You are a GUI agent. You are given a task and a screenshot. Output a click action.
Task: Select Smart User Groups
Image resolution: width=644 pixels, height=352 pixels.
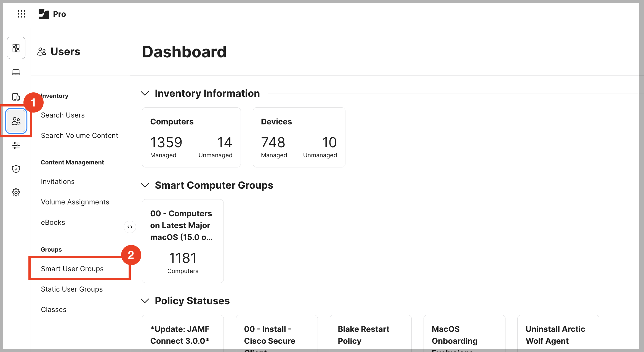pos(72,269)
